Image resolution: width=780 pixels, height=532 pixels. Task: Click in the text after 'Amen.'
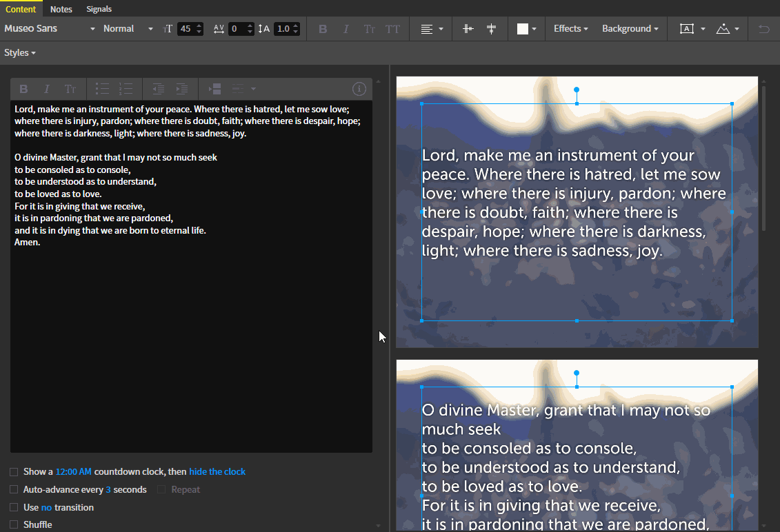tap(42, 243)
